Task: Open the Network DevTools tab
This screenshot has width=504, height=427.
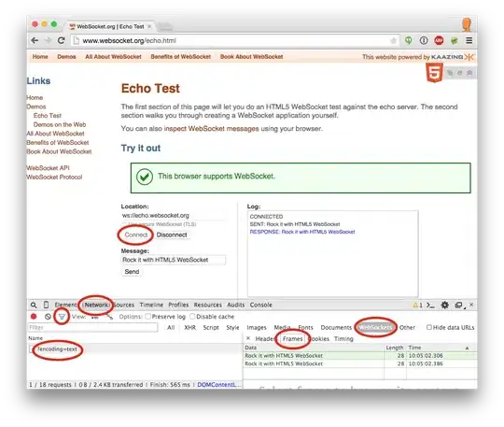Action: [x=96, y=305]
